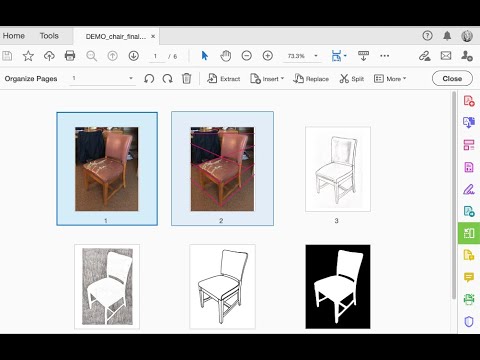Viewport: 480px width, 360px height.
Task: Close the DEMO_chair_final tab
Action: [153, 36]
